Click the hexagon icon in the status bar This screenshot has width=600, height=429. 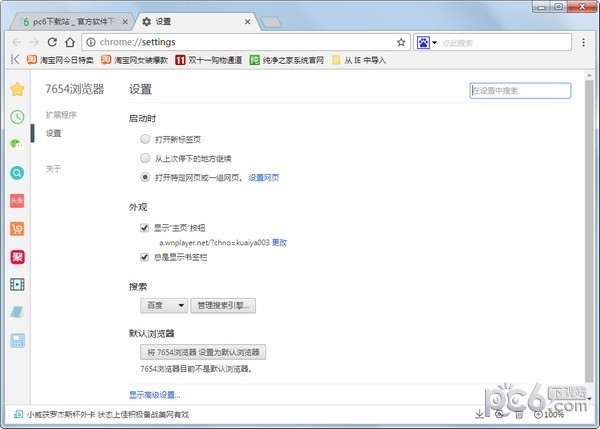tap(499, 414)
